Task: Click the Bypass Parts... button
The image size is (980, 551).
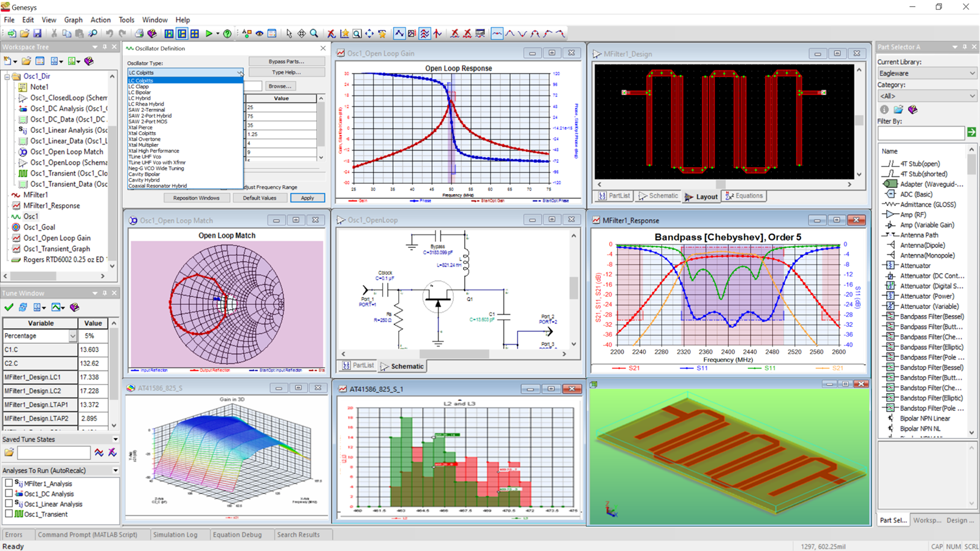Action: (x=286, y=61)
